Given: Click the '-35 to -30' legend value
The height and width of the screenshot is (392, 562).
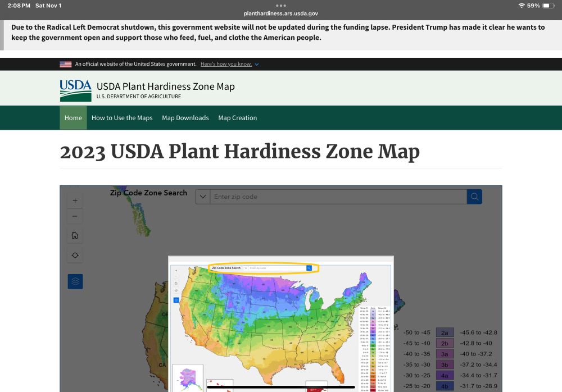Looking at the screenshot, I should coord(417,365).
